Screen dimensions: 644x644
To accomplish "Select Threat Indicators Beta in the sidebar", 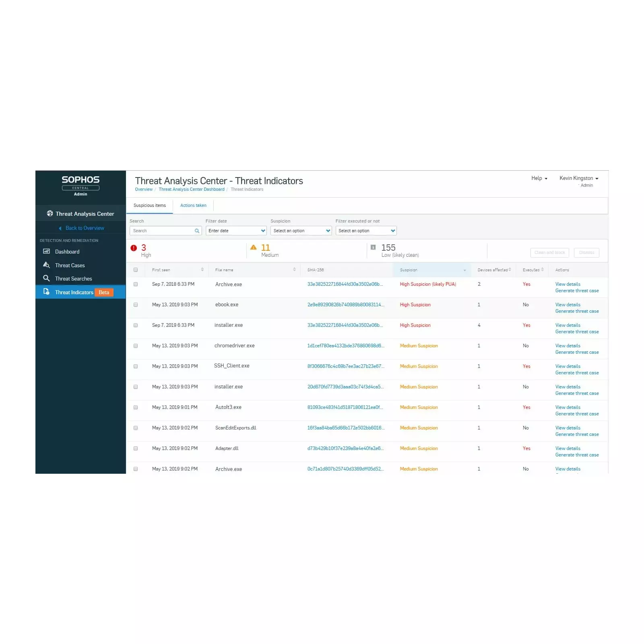I will point(80,292).
